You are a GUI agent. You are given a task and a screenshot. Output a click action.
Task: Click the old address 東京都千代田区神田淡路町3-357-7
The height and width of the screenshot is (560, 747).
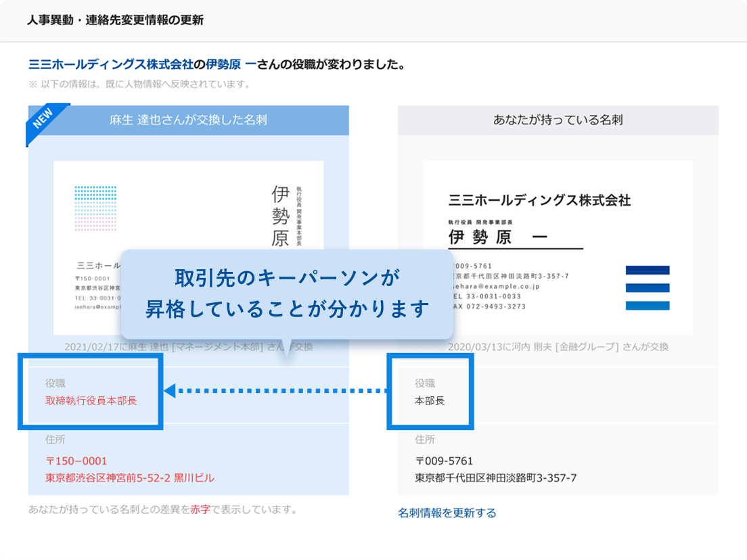coord(495,477)
